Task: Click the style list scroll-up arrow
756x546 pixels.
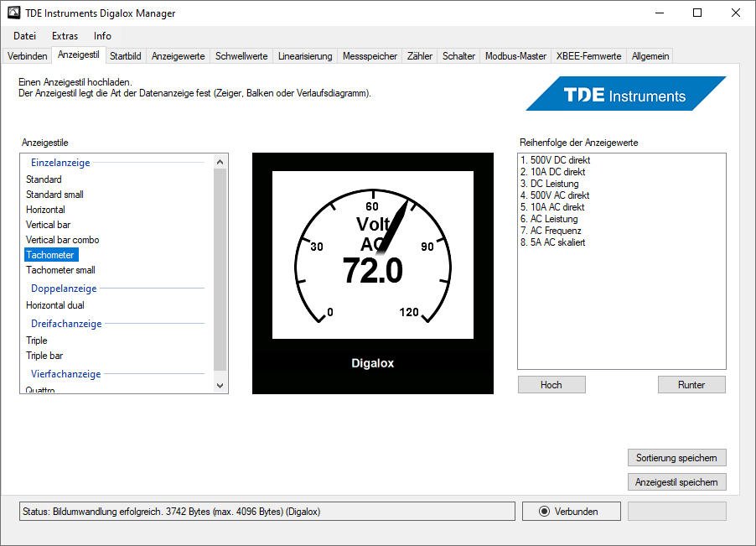Action: (220, 162)
